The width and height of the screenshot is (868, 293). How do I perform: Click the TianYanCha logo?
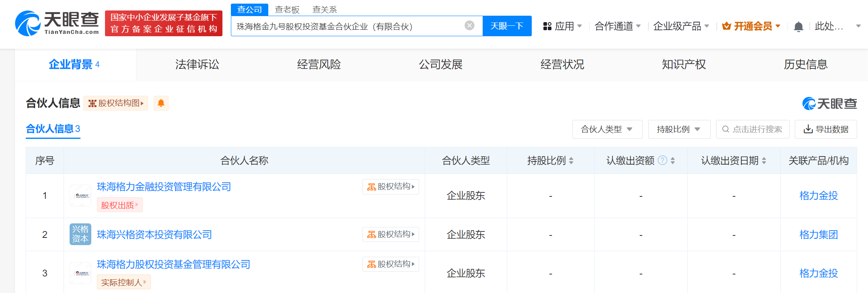57,23
